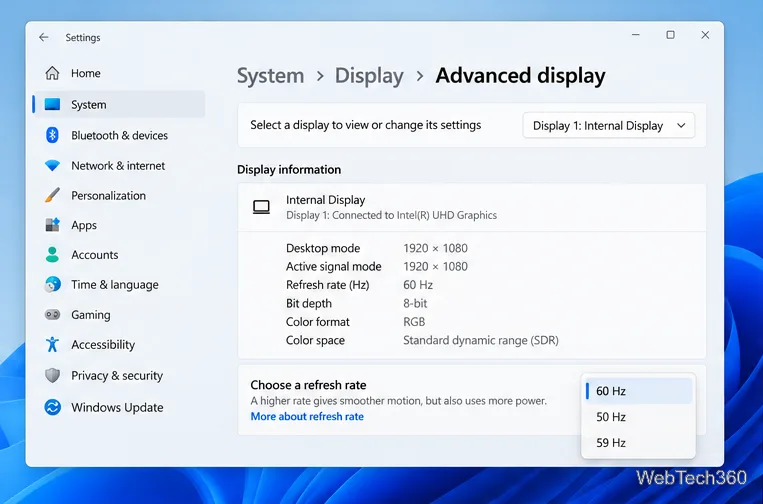
Task: Click the Internal Display heading
Action: tap(326, 200)
